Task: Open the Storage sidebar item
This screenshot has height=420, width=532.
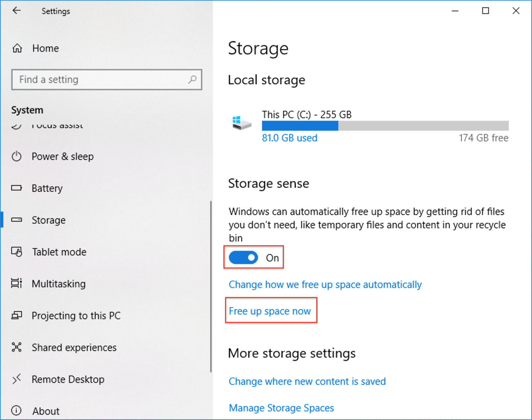Action: [x=48, y=220]
